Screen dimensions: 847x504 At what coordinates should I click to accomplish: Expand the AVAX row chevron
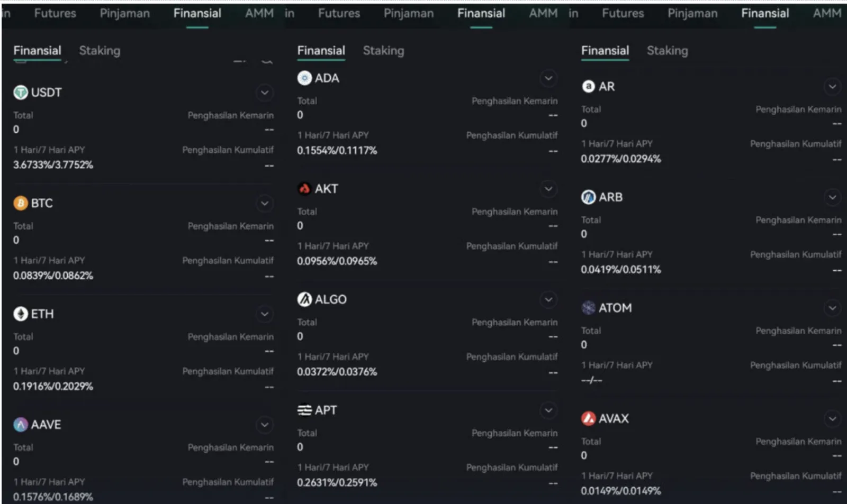point(833,419)
